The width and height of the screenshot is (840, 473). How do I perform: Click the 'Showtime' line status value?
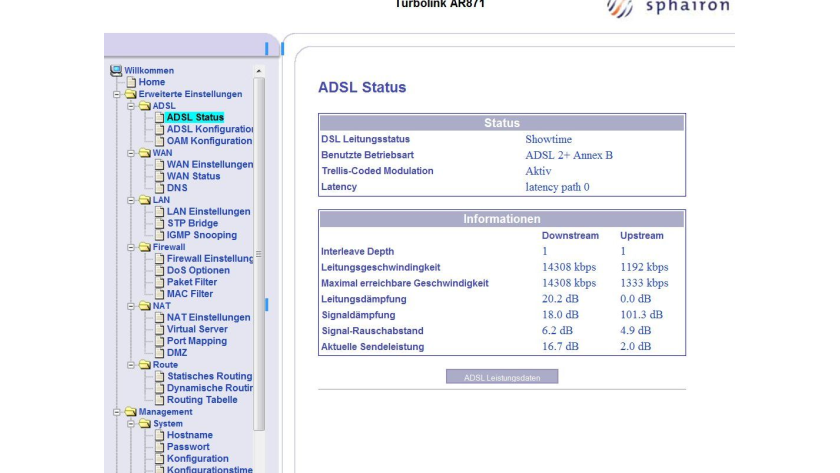[548, 139]
